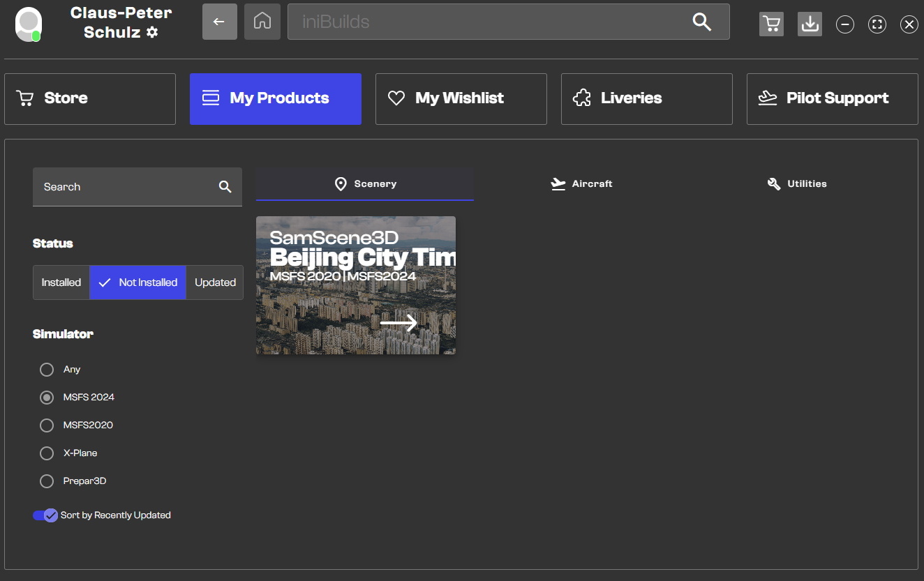Open the shopping cart icon

coord(771,24)
